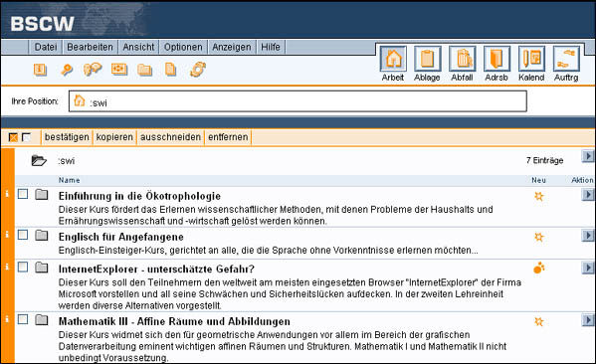
Task: Open the Ansicht menu
Action: [138, 47]
